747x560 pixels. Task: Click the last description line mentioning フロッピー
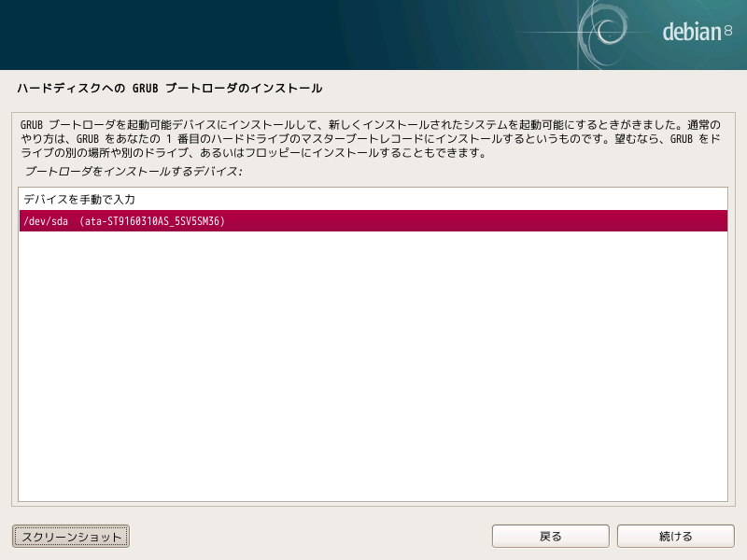pyautogui.click(x=252, y=152)
